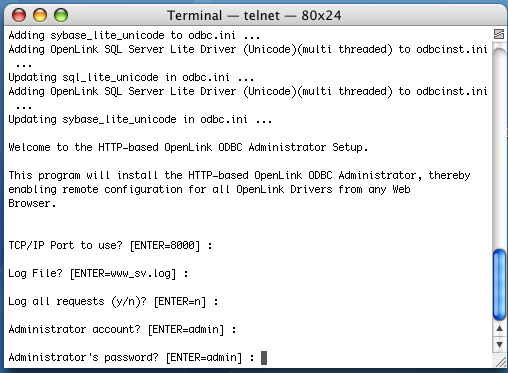Click the Log all requests (y/n)? line

click(113, 302)
